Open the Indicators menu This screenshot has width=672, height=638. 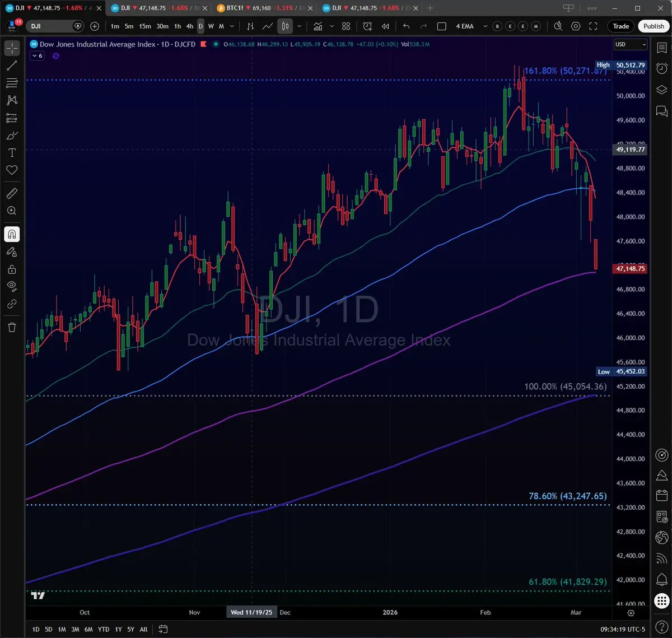tap(318, 26)
